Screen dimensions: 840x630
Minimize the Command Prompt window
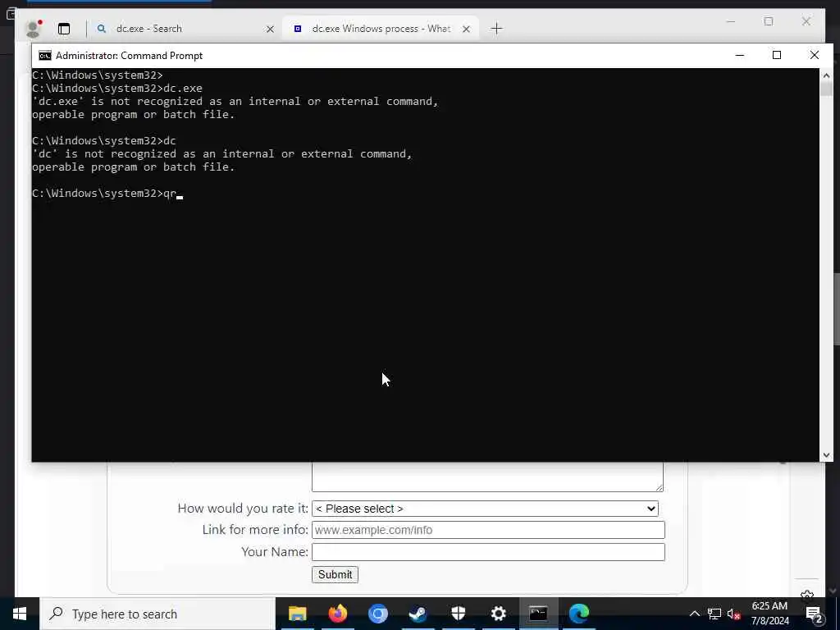[740, 55]
